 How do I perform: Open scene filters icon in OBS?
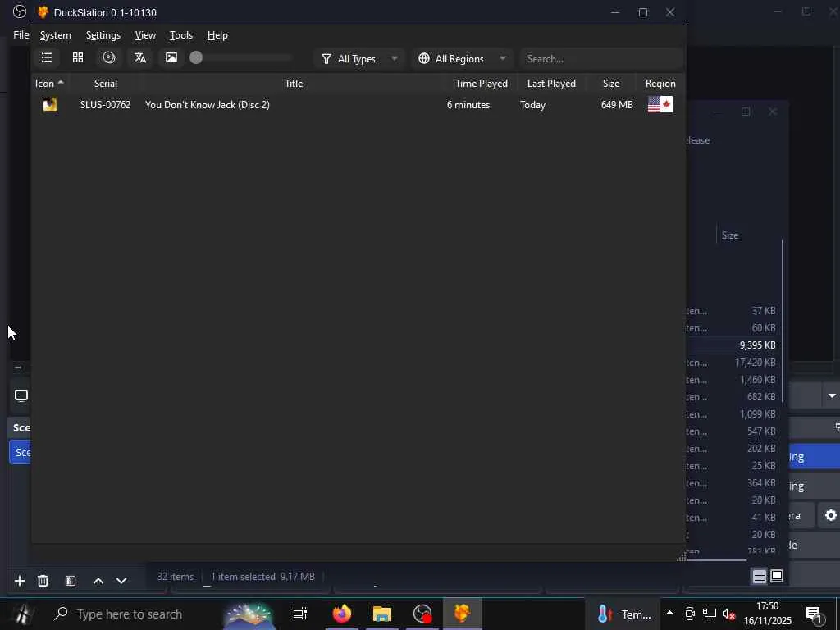[71, 581]
